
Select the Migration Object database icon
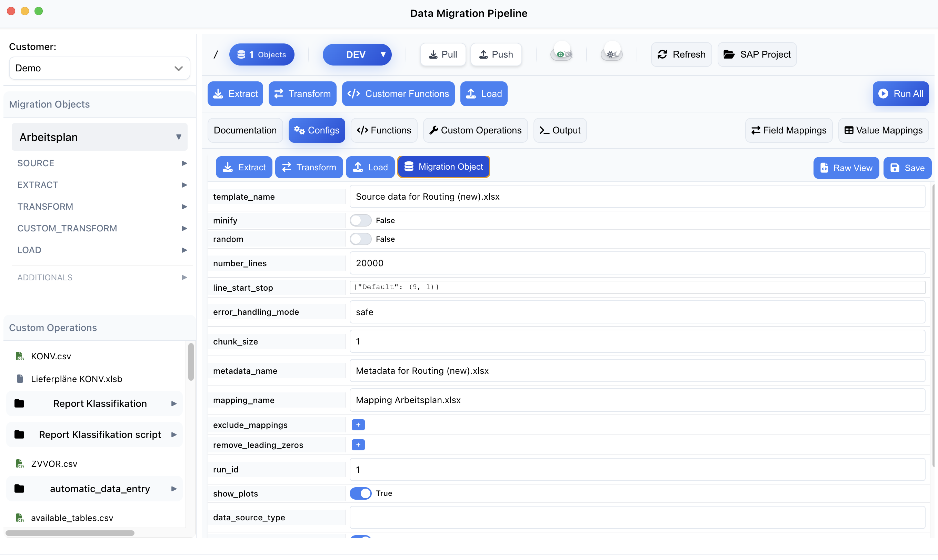click(x=409, y=167)
